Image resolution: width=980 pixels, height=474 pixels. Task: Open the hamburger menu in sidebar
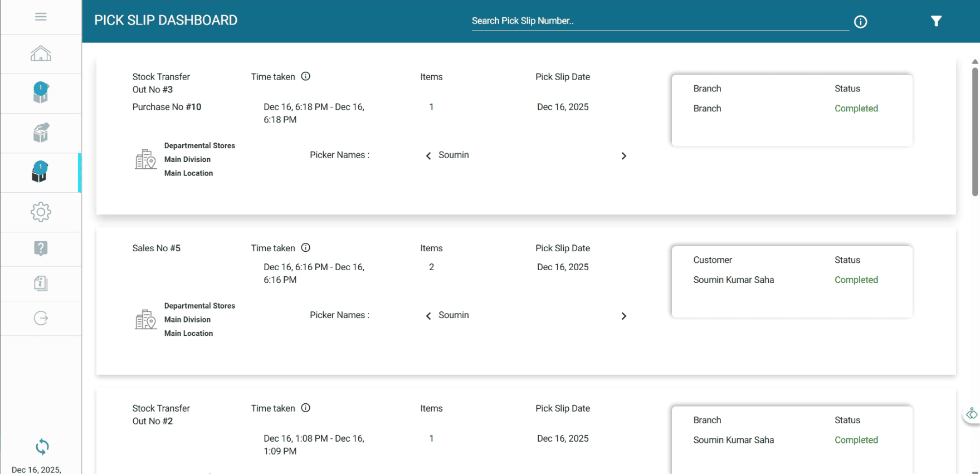point(41,17)
